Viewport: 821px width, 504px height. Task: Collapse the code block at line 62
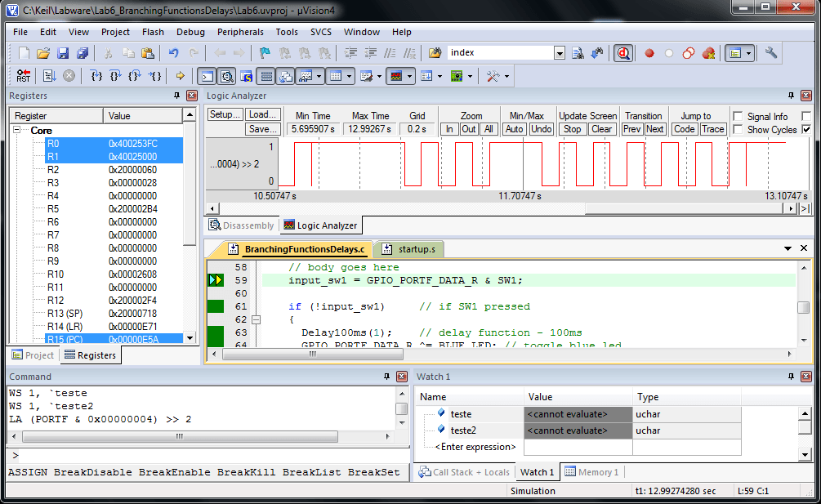pos(256,319)
